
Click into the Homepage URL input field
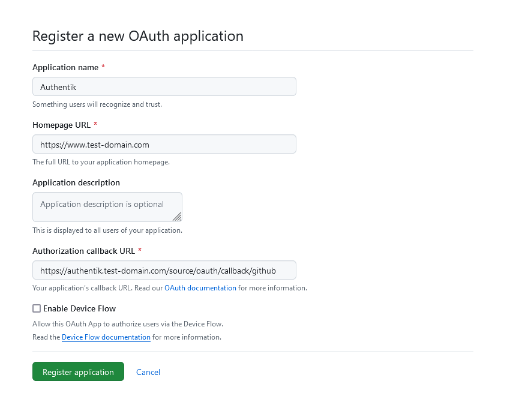[164, 144]
